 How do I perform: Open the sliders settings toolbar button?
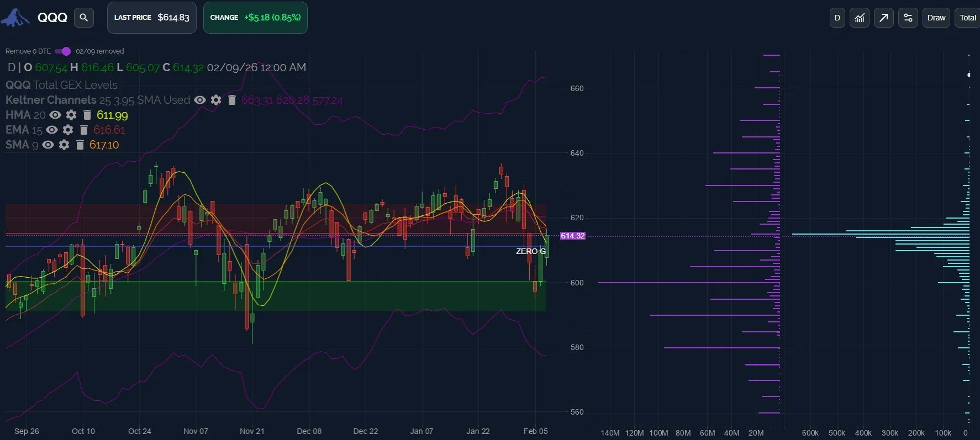point(908,18)
